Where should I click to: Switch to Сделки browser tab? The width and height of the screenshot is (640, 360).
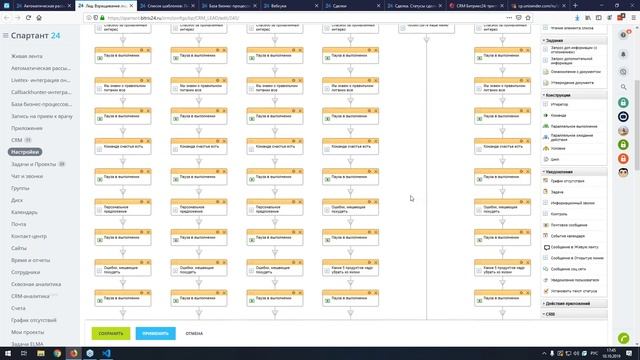coord(353,6)
